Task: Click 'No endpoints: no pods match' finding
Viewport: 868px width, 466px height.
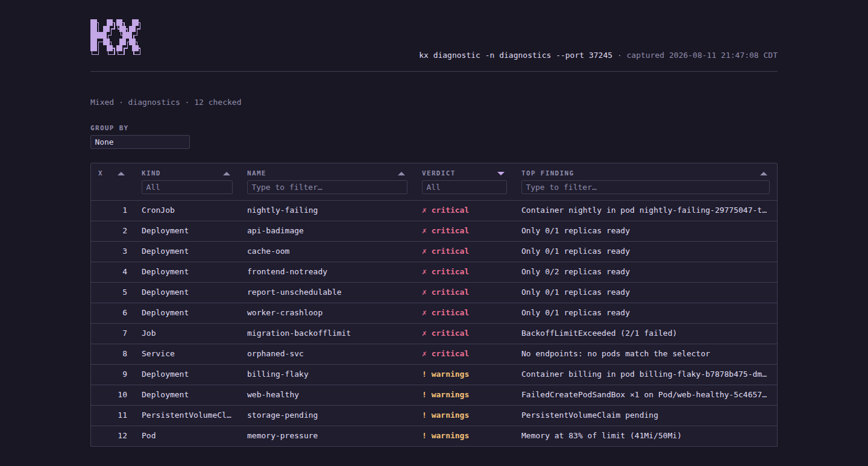Action: 615,354
